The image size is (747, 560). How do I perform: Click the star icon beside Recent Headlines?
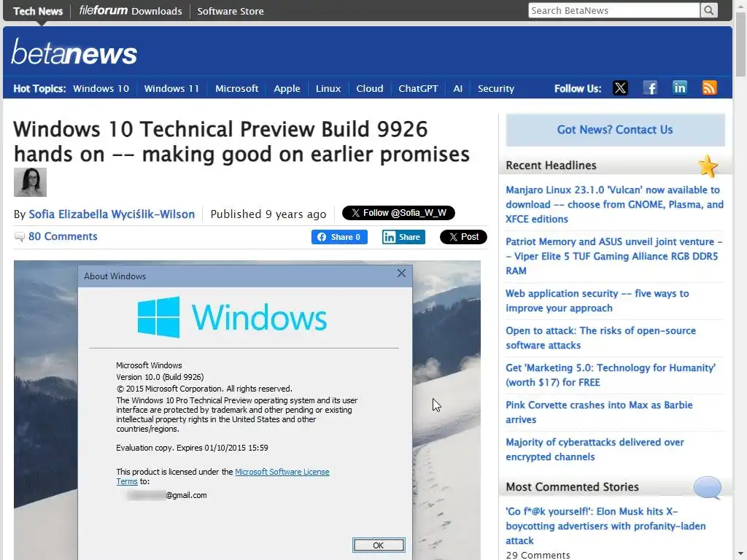pos(708,166)
